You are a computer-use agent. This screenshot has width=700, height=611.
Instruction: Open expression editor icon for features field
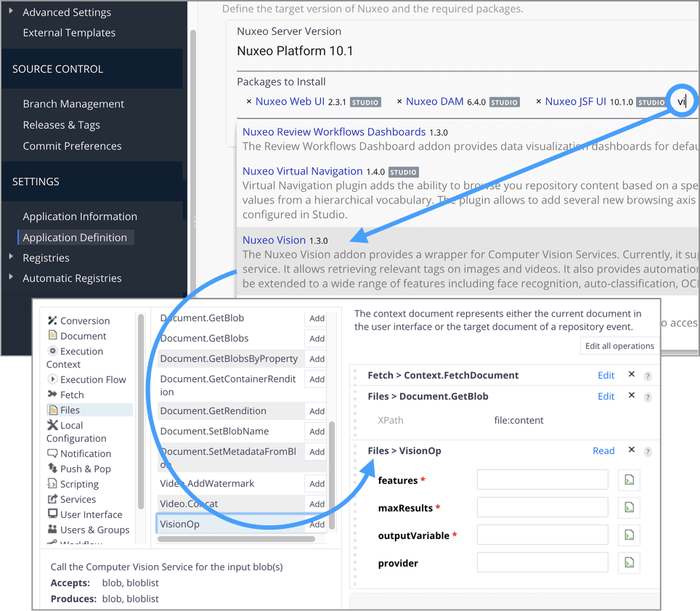pos(629,480)
